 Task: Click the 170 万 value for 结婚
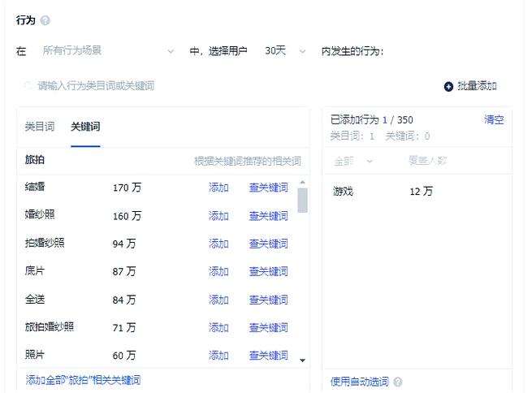coord(127,188)
